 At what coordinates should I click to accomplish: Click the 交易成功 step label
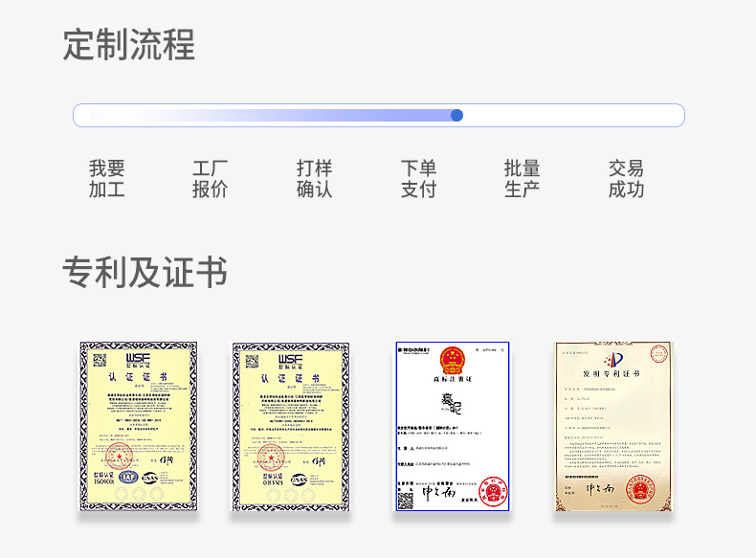(626, 179)
